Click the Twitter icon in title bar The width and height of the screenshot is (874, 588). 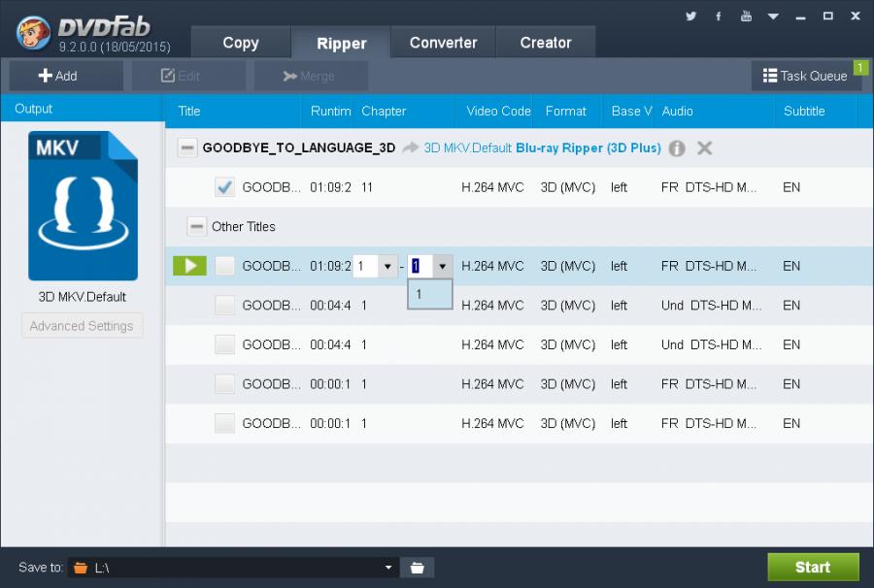click(691, 16)
